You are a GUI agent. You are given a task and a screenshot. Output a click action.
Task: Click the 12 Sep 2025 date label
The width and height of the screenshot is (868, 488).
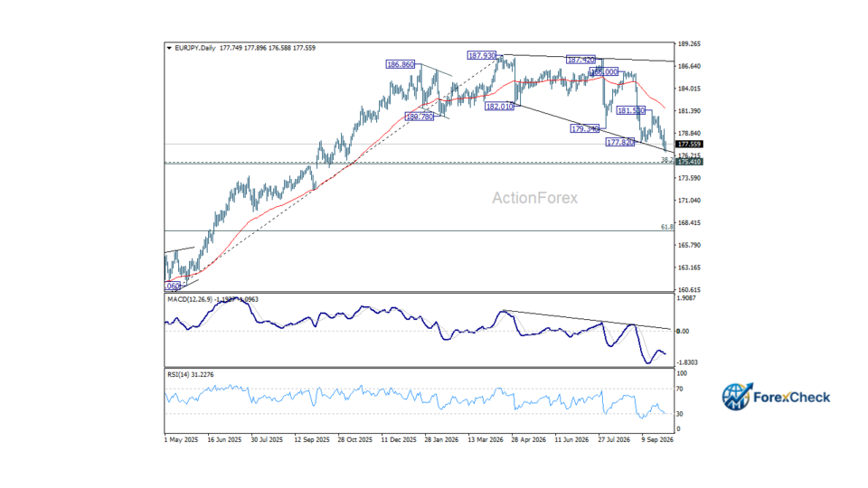312,440
